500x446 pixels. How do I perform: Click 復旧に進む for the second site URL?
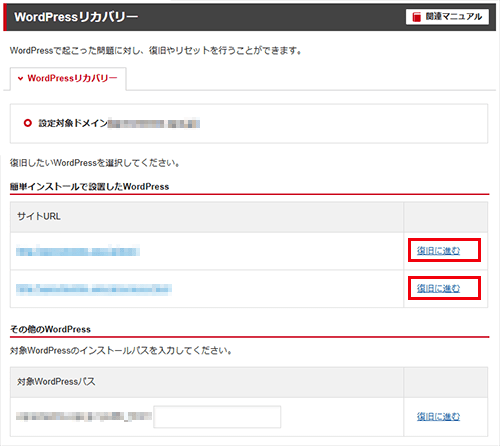(x=438, y=288)
